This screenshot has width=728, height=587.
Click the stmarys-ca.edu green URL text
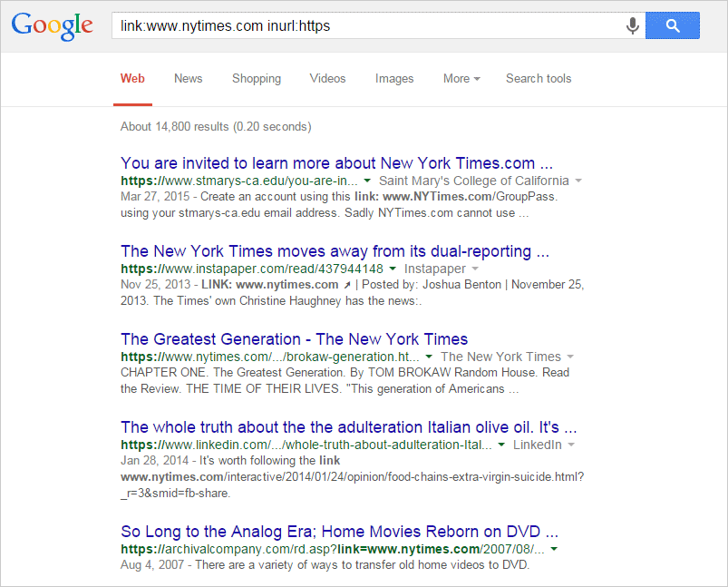pyautogui.click(x=239, y=181)
